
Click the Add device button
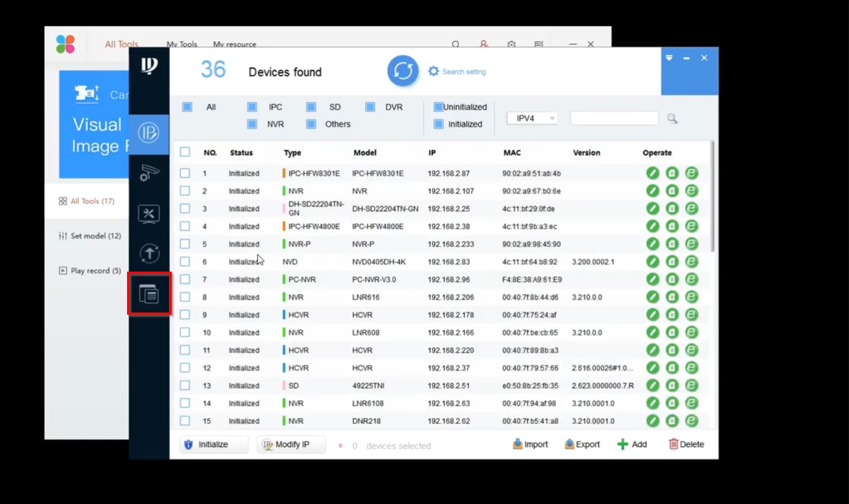632,444
